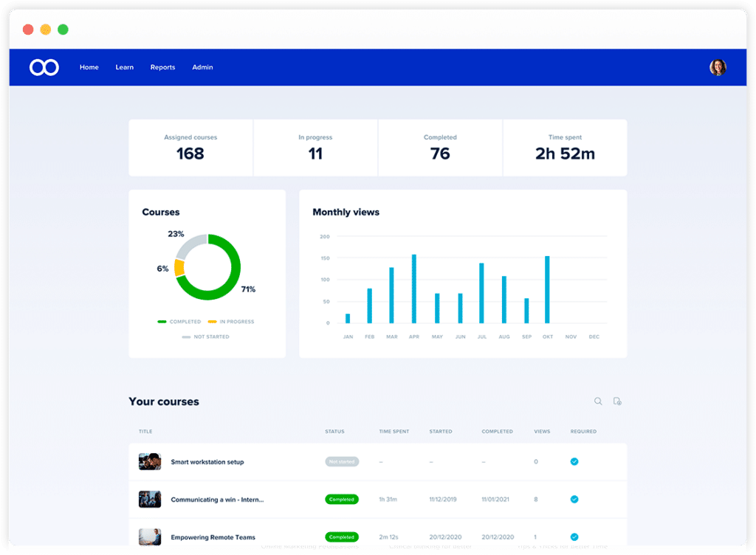Click the APR bar in Monthly views
This screenshot has width=756, height=555.
coord(413,289)
